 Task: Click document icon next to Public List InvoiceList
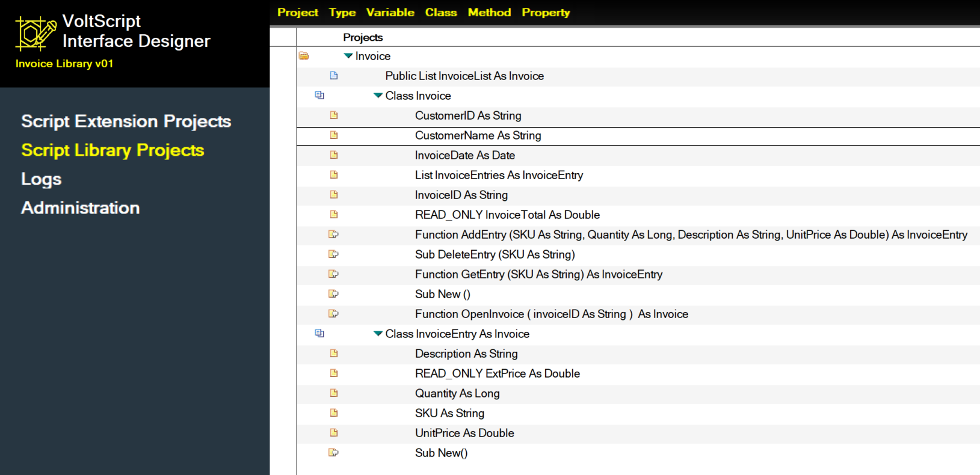(x=334, y=76)
